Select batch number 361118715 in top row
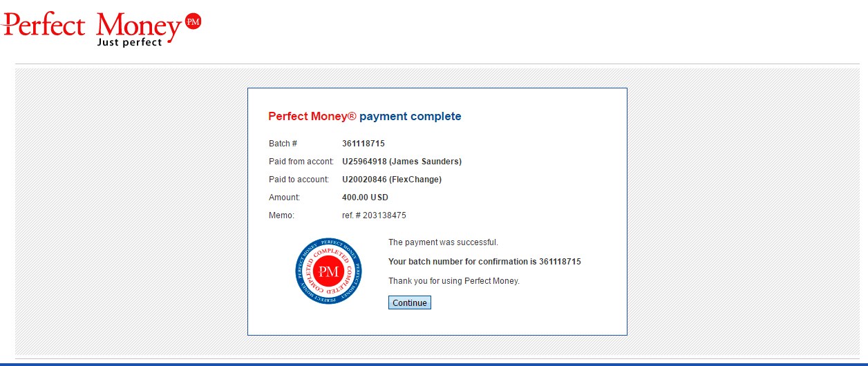 pos(364,144)
